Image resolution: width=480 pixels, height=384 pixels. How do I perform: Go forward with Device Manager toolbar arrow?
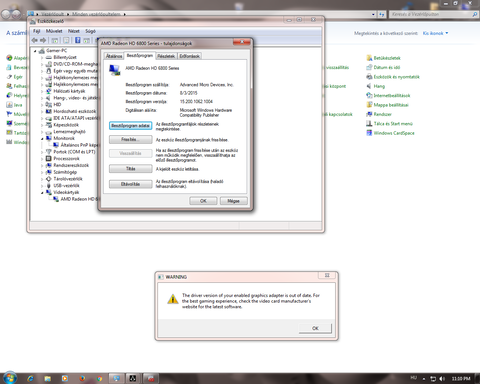pyautogui.click(x=43, y=40)
